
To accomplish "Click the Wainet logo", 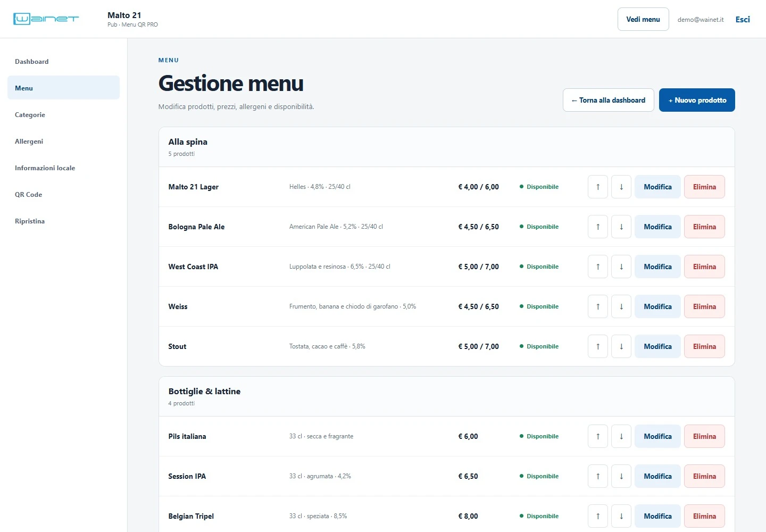I will 46,19.
